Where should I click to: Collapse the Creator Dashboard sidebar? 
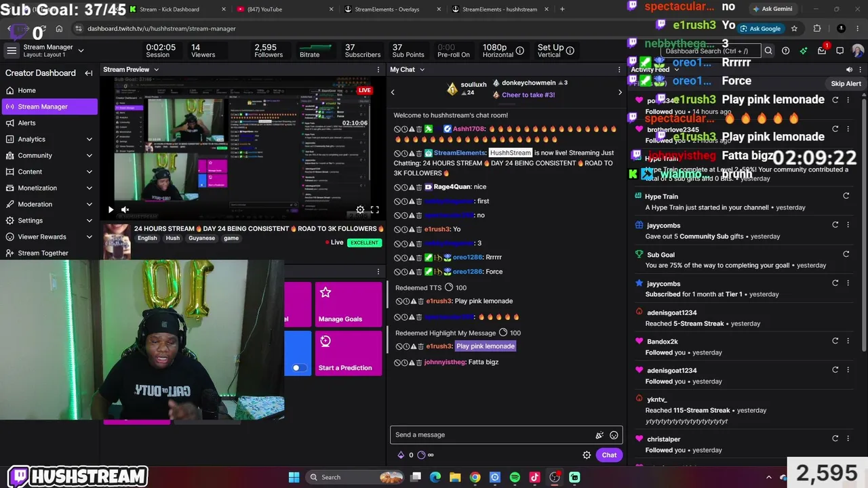click(88, 73)
